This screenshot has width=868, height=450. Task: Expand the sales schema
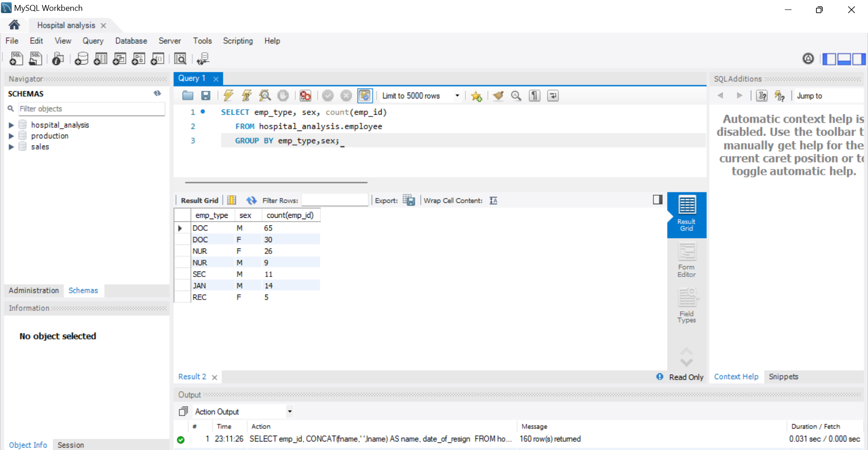[11, 146]
